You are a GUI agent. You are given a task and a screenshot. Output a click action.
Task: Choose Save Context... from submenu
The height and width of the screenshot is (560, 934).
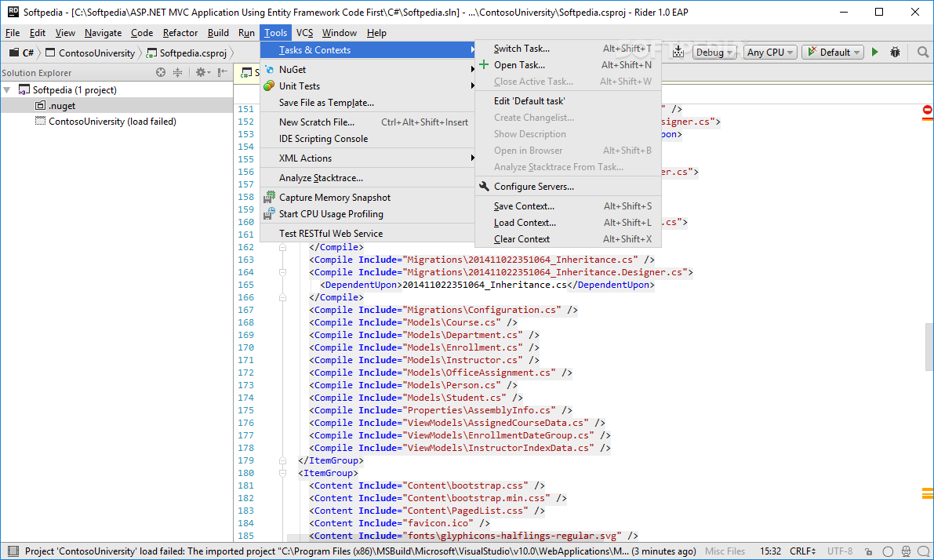click(569, 206)
